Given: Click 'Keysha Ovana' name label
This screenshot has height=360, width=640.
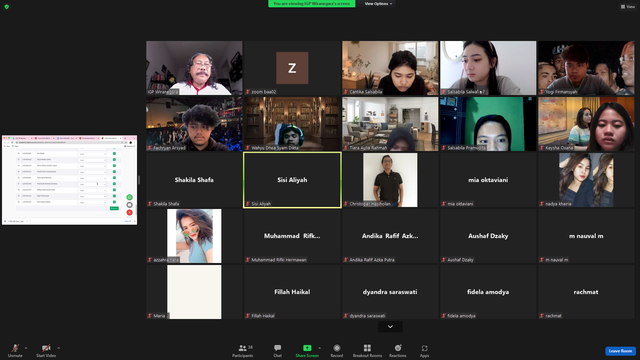Looking at the screenshot, I should (x=559, y=148).
